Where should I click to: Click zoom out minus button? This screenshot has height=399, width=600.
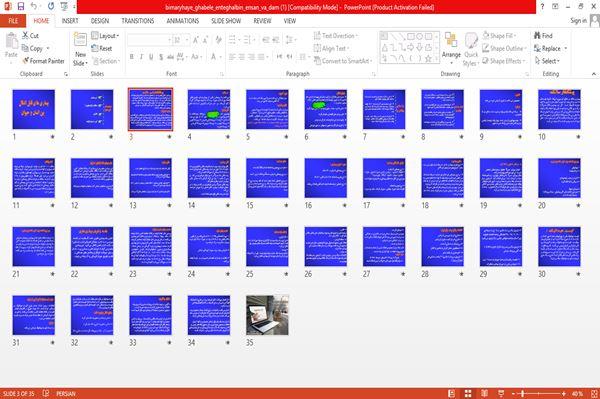pyautogui.click(x=514, y=393)
